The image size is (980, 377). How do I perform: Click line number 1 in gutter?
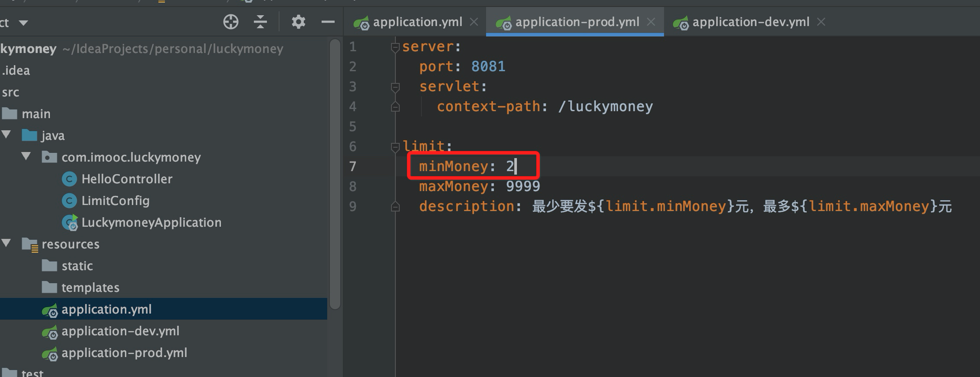(353, 46)
